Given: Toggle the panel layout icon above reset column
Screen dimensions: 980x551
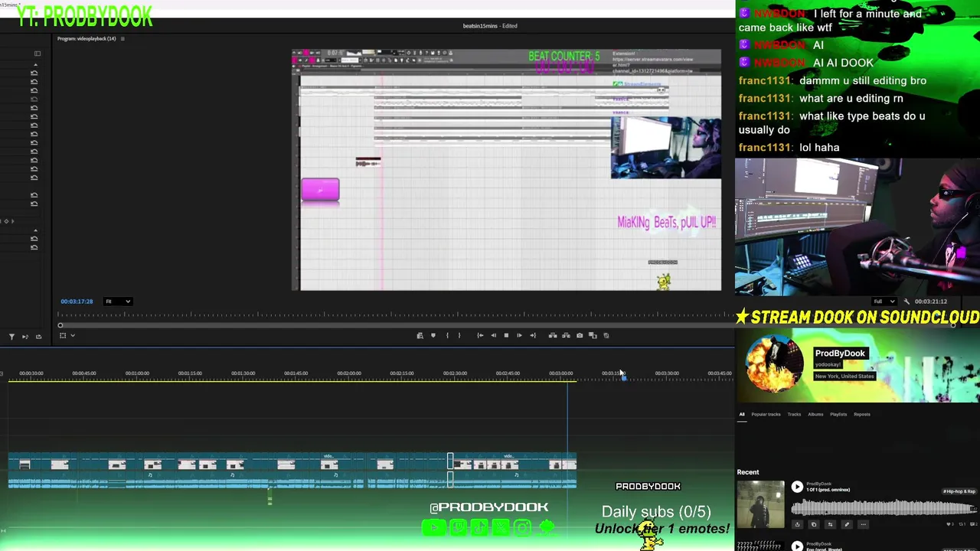Looking at the screenshot, I should (37, 54).
